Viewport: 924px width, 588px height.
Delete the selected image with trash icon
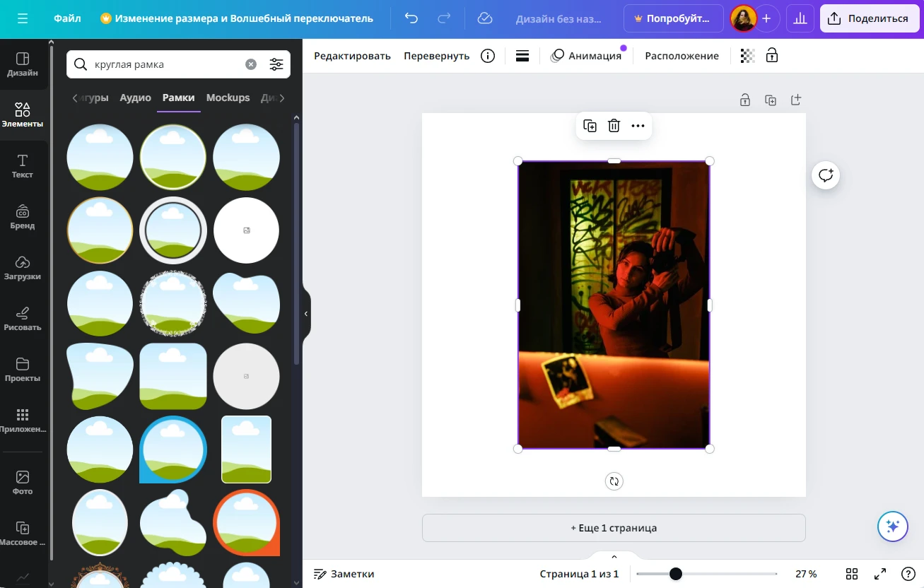(614, 126)
